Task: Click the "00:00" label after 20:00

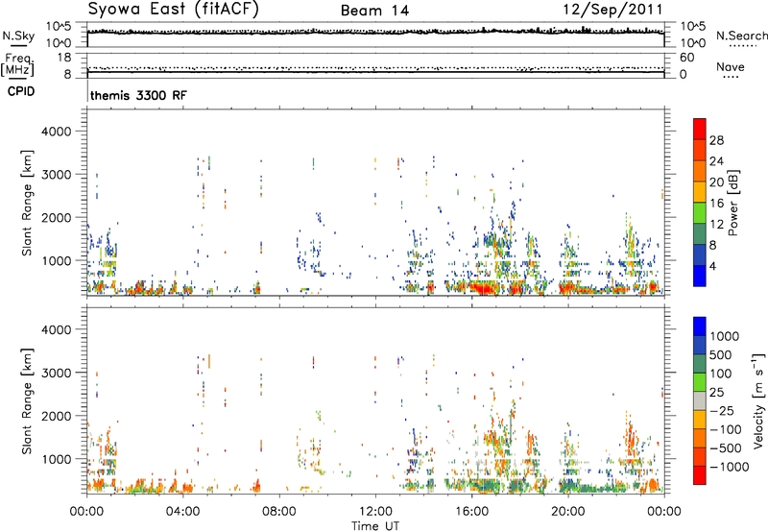Action: [663, 512]
